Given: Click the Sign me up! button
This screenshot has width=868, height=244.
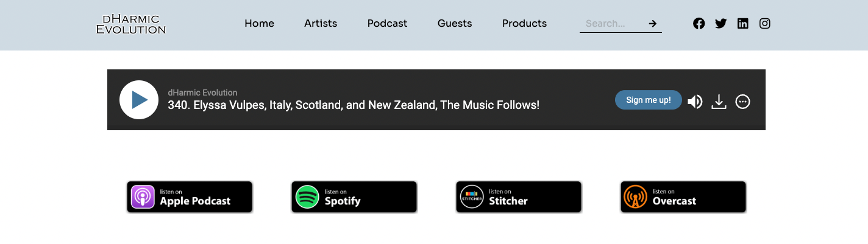Looking at the screenshot, I should point(649,100).
